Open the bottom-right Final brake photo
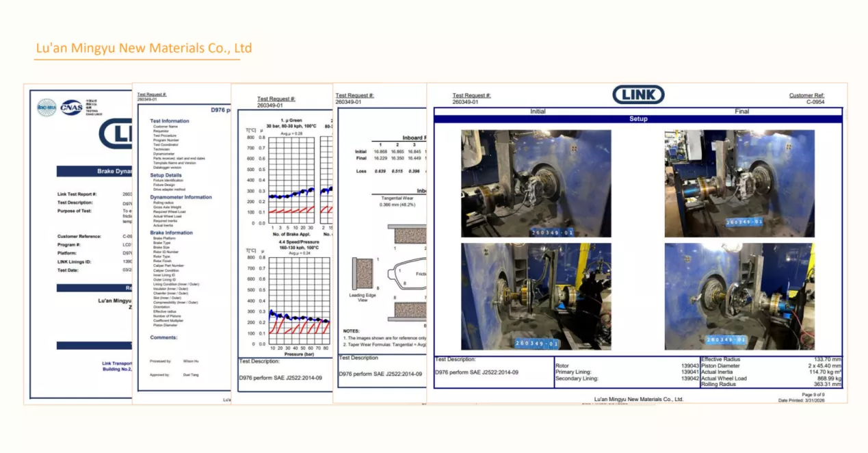868x453 pixels. tap(739, 296)
